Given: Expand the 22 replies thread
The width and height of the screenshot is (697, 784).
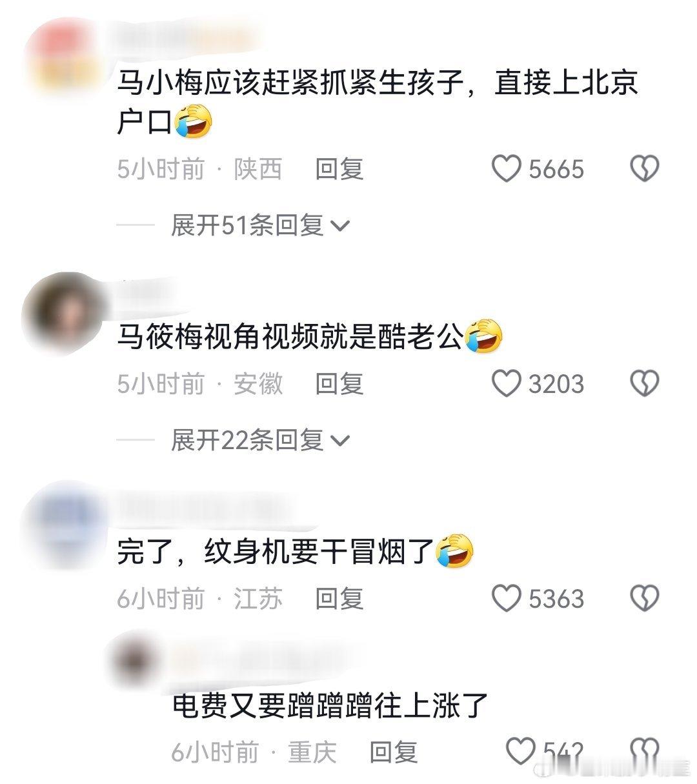Looking at the screenshot, I should click(259, 440).
